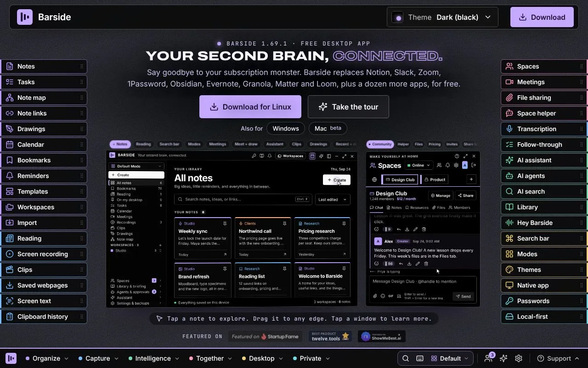Screen dimensions: 588x368
Task: Click the globe icon in Spaces panel
Action: 374,179
